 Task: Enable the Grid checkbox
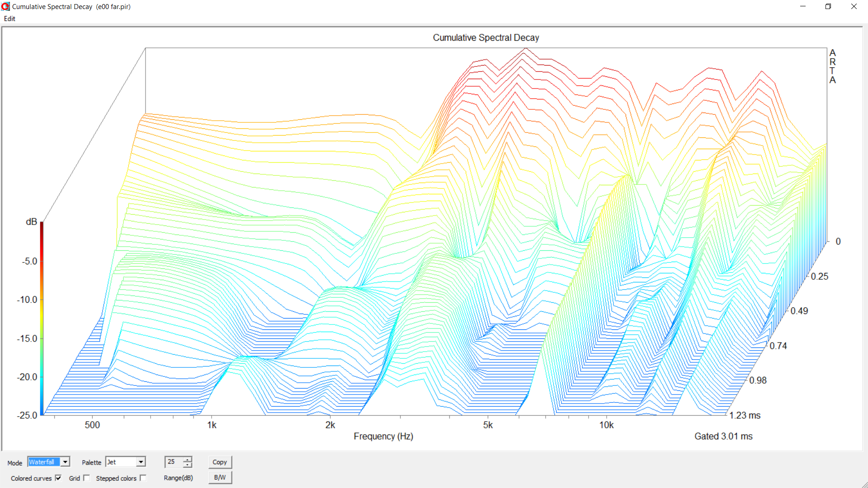coord(87,478)
